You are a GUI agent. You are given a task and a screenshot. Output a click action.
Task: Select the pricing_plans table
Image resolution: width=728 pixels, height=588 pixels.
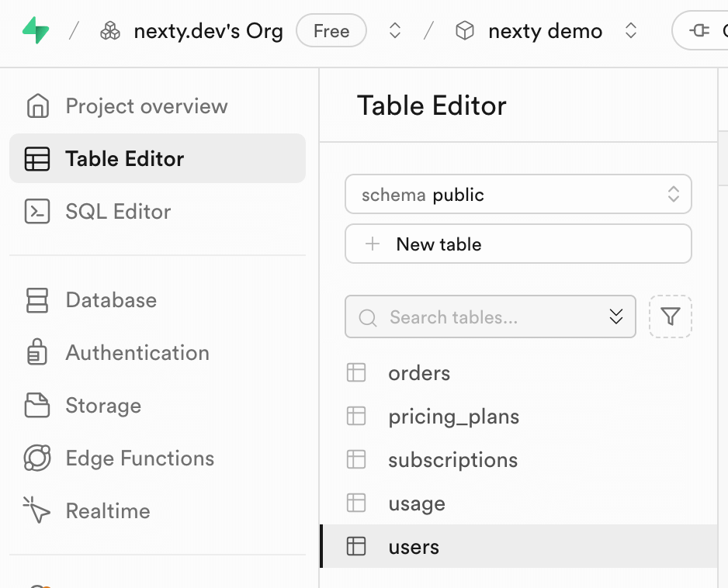click(x=453, y=417)
